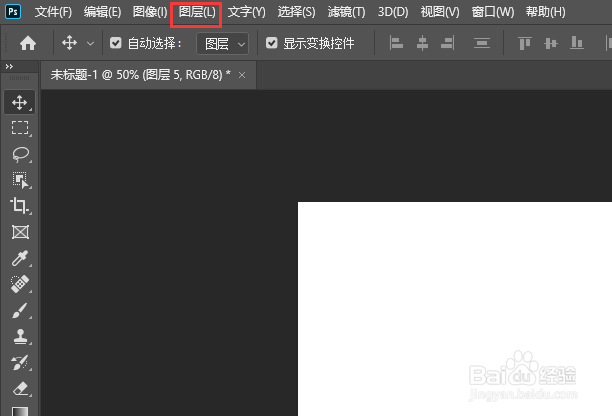Screen dimensions: 612x416
Task: Open the 视图(V) menu
Action: click(440, 12)
